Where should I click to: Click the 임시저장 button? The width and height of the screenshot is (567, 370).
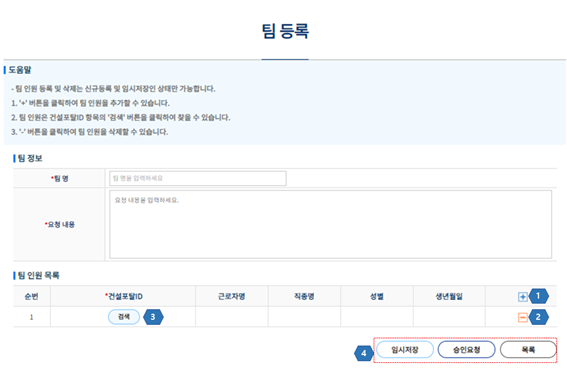(405, 350)
